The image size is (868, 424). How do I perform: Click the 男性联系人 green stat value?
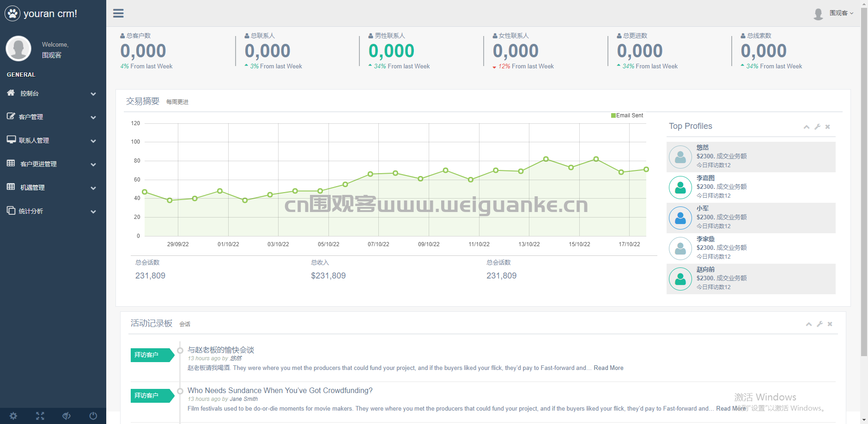pos(391,51)
